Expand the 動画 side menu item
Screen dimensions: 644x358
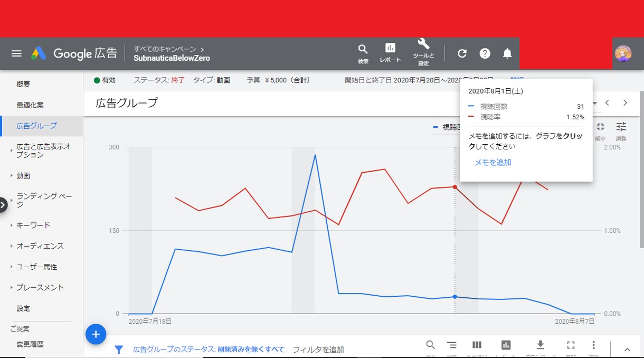click(x=23, y=176)
